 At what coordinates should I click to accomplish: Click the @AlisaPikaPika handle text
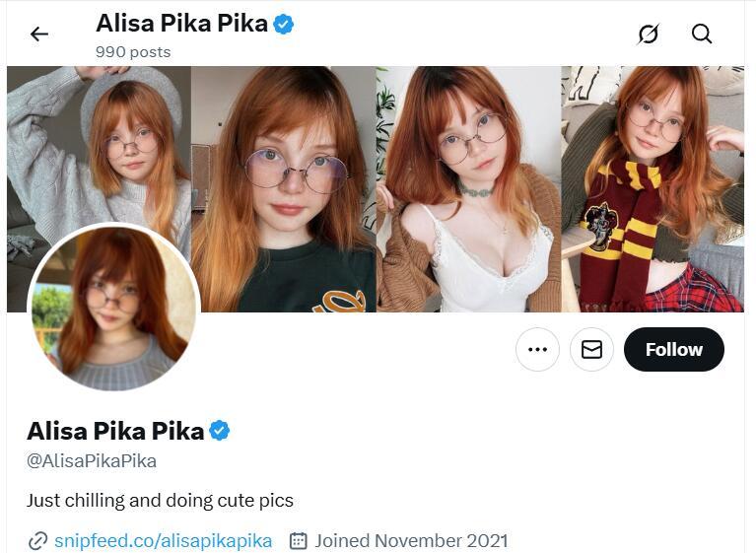coord(92,461)
